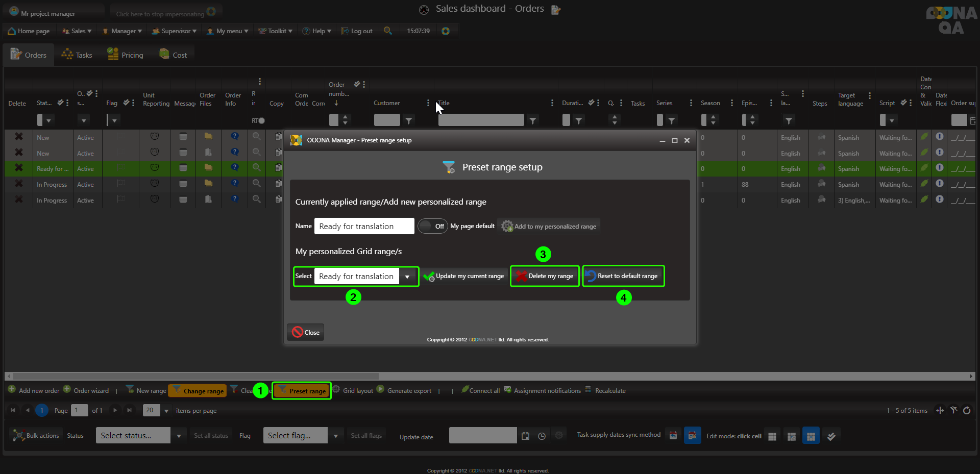The width and height of the screenshot is (980, 474).
Task: Open the items per page dropdown
Action: [166, 411]
